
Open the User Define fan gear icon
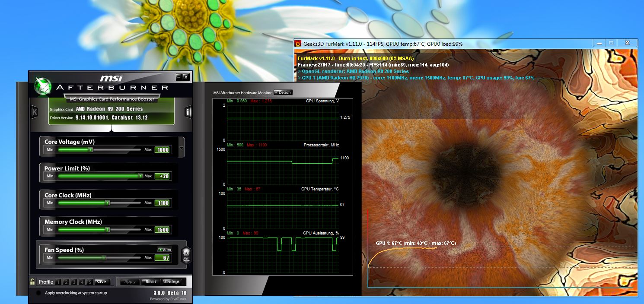click(186, 255)
